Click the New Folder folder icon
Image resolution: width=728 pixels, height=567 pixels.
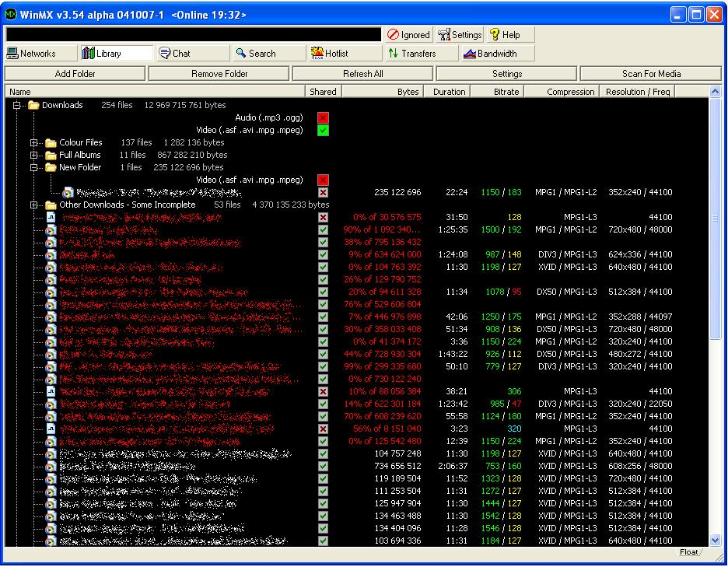coord(51,168)
